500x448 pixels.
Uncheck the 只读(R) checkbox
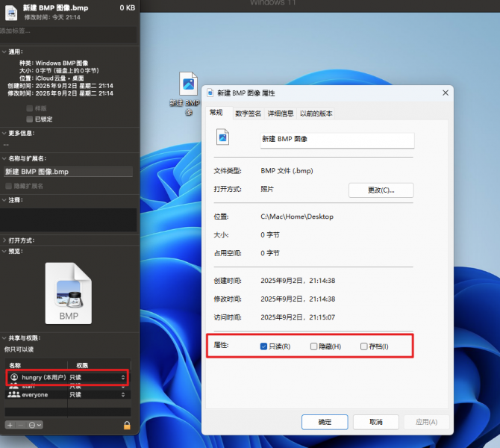[x=263, y=346]
